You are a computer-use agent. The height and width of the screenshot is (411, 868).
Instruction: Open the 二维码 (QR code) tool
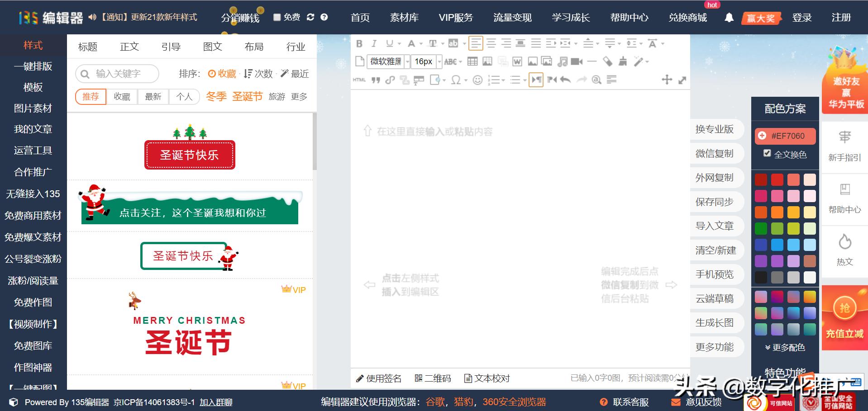click(433, 378)
